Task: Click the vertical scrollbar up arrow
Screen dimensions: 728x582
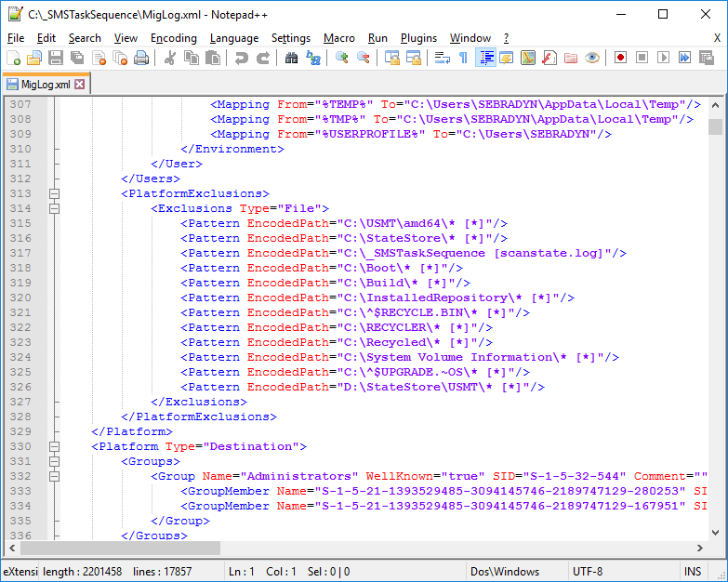Action: (715, 105)
